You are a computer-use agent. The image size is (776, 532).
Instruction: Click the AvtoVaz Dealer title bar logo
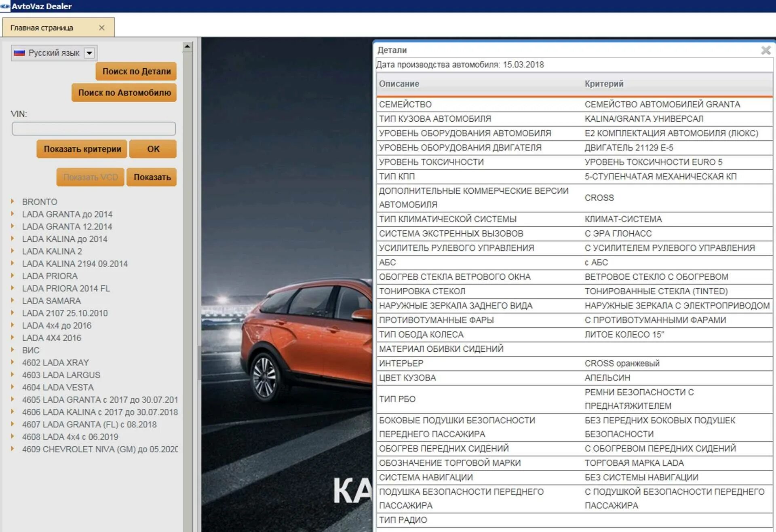pos(5,6)
